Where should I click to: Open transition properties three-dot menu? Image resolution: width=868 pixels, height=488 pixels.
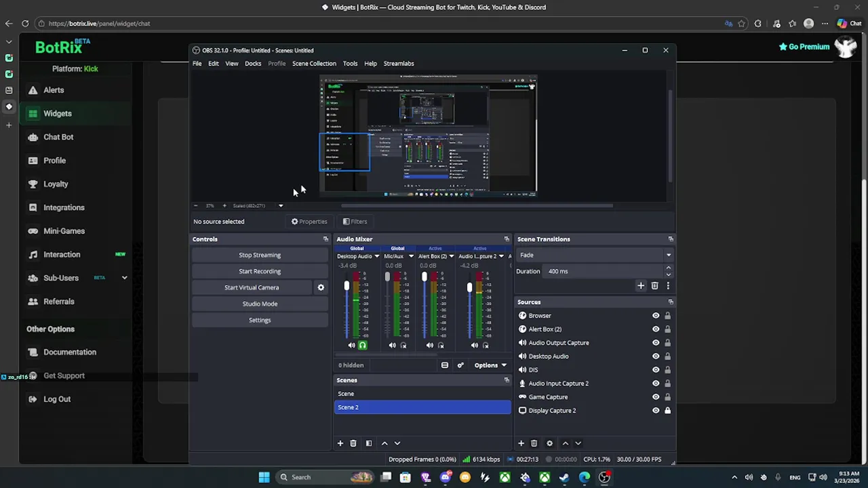point(668,286)
